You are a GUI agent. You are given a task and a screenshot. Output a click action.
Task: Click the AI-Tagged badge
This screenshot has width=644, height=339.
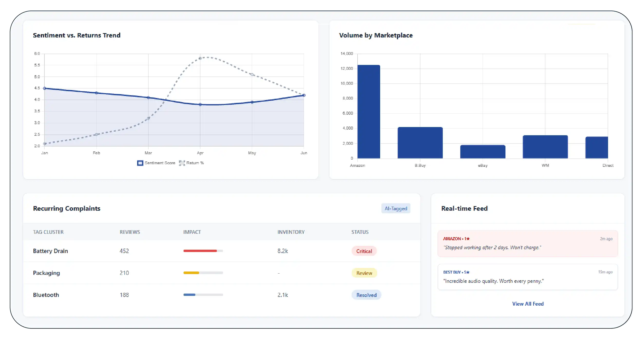click(396, 208)
